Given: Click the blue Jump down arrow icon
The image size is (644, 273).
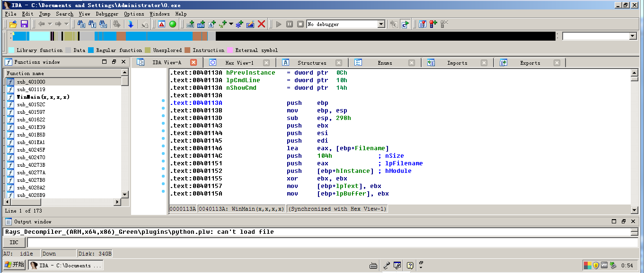Looking at the screenshot, I should pyautogui.click(x=131, y=24).
